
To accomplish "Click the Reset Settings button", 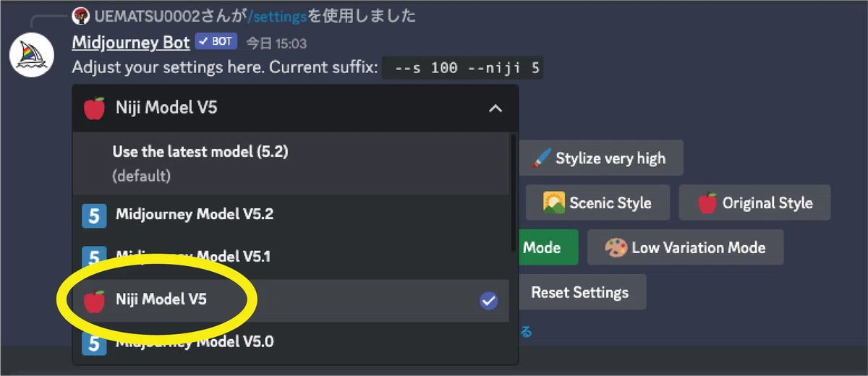I will tap(582, 292).
